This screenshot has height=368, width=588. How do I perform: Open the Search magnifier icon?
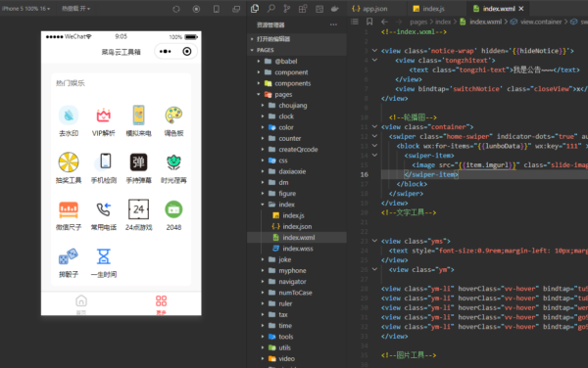270,9
